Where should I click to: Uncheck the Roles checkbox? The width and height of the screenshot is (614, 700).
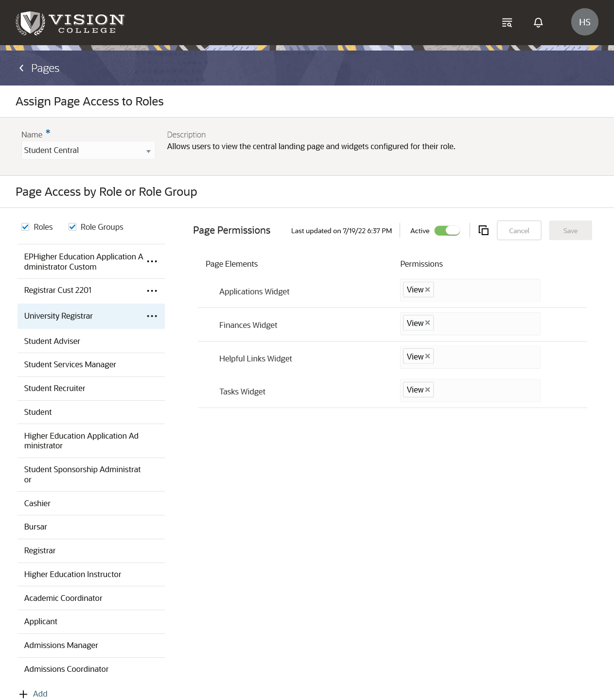25,227
